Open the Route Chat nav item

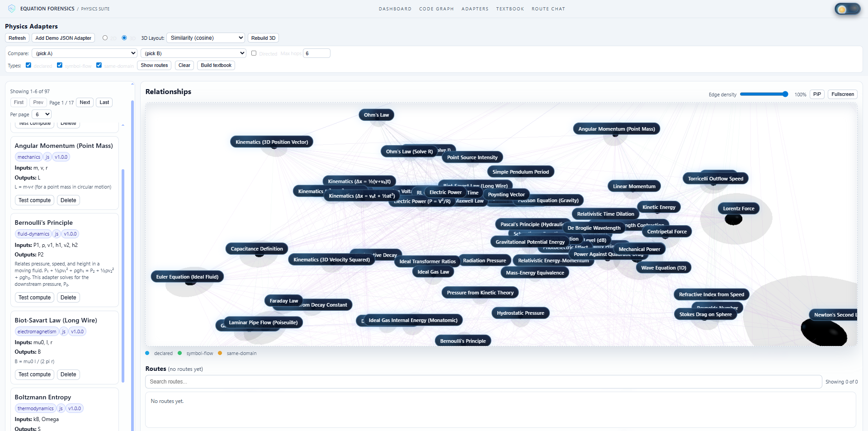point(548,9)
